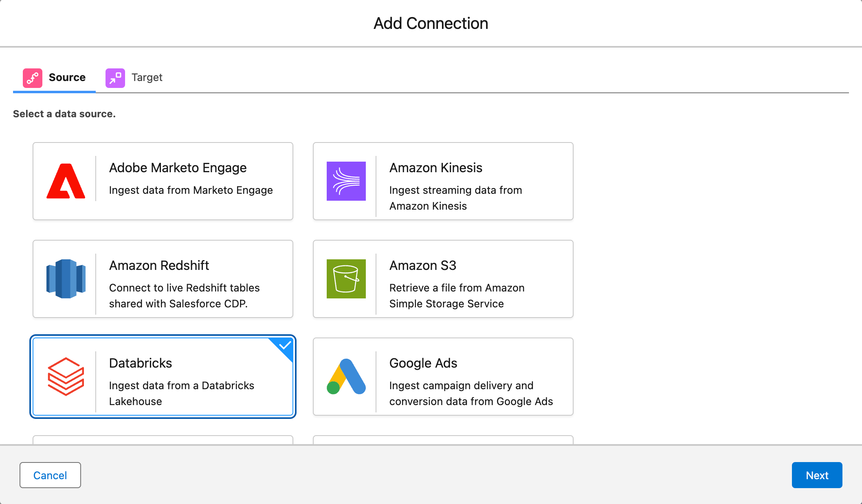Screen dimensions: 862x504
Task: Click the Amazon Redshift blue icon
Action: (x=66, y=279)
